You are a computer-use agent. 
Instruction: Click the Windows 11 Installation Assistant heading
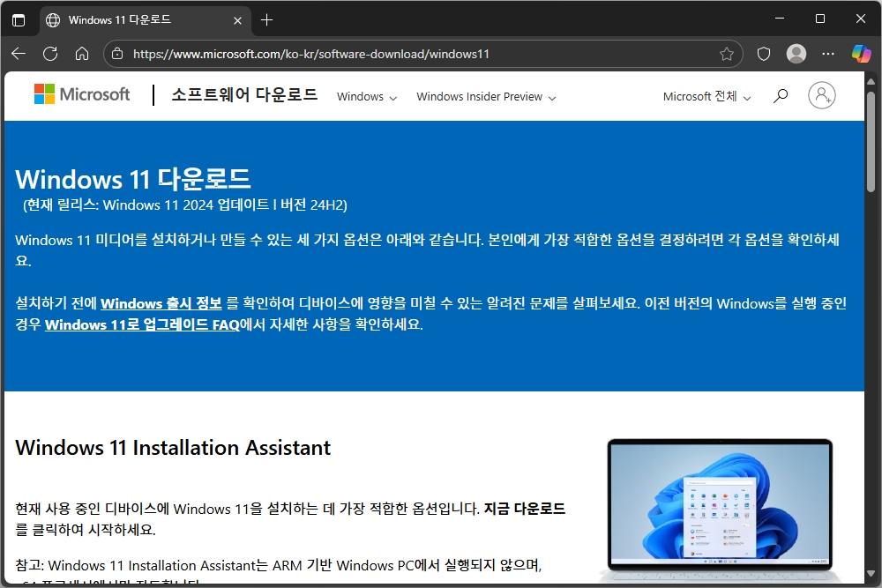point(173,448)
